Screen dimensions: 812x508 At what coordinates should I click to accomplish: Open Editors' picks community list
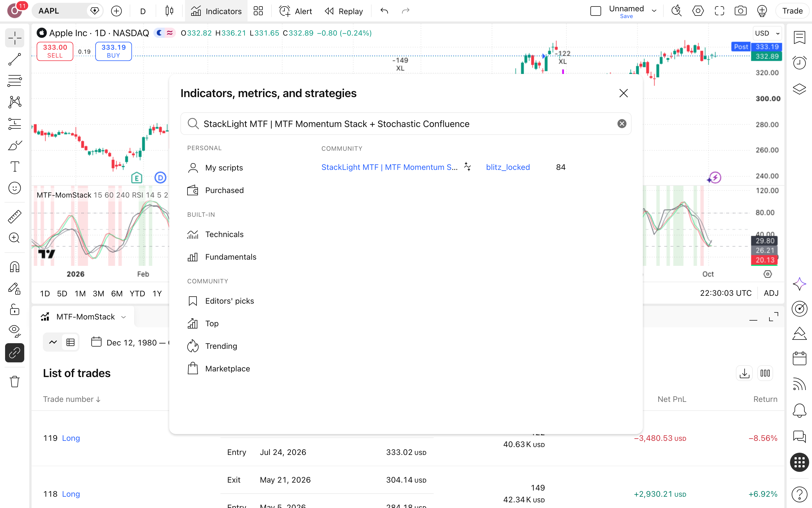click(220, 301)
